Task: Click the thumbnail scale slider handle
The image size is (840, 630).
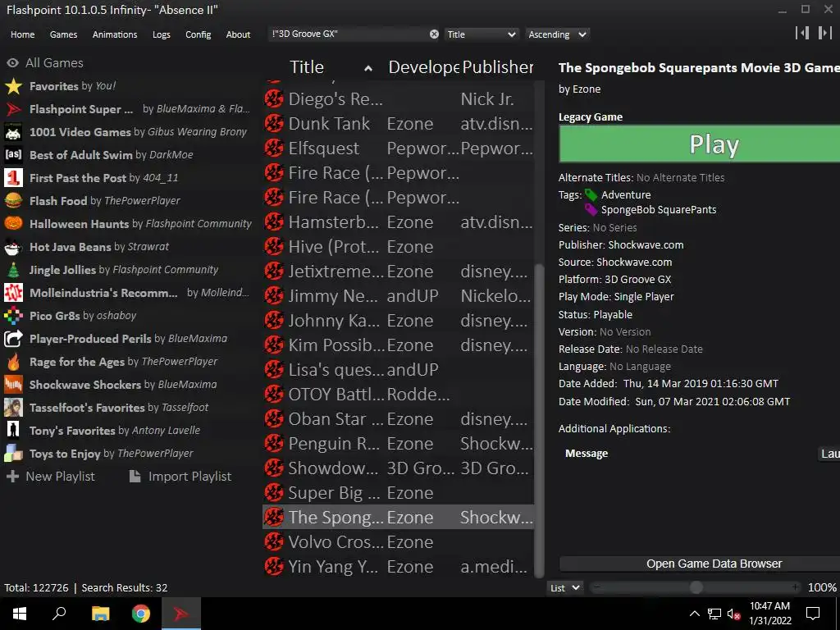Action: pos(696,587)
